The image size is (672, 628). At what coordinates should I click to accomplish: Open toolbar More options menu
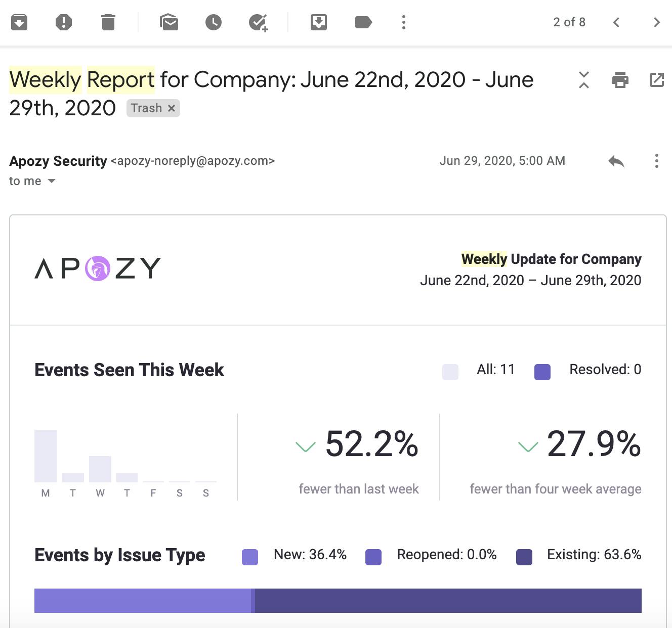click(x=404, y=22)
